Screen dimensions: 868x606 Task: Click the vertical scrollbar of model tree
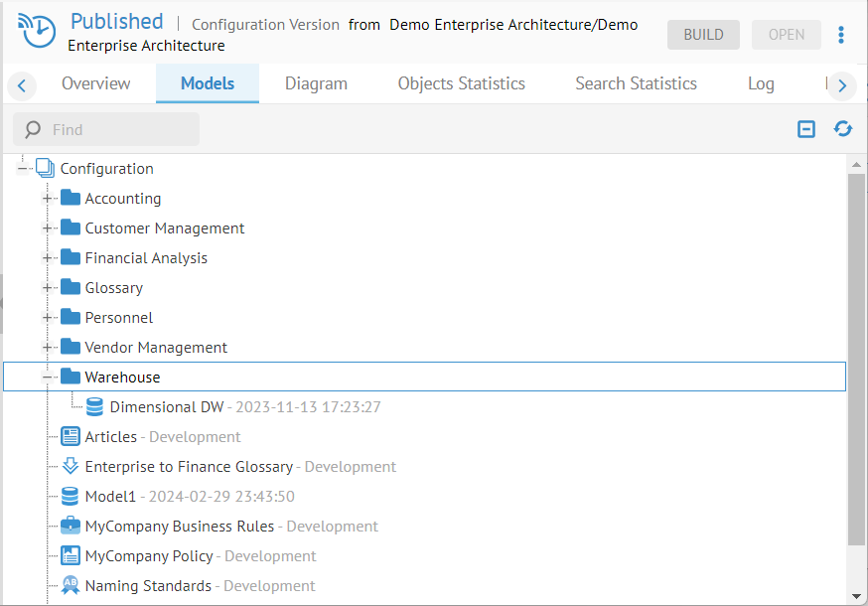point(856,358)
